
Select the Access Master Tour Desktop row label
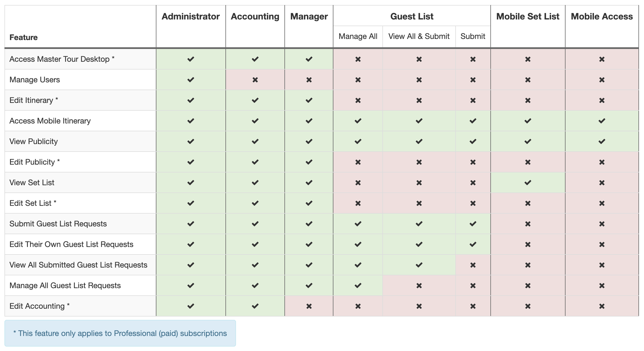(x=62, y=59)
